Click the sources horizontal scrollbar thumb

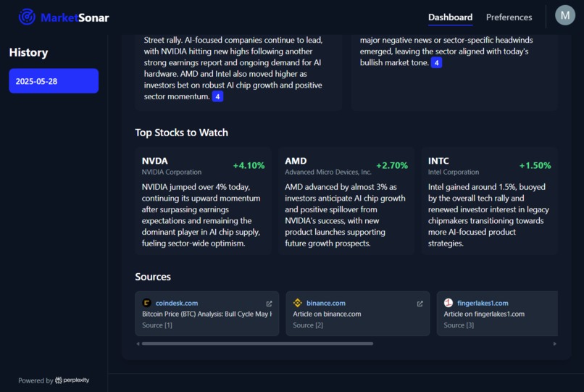pos(257,343)
